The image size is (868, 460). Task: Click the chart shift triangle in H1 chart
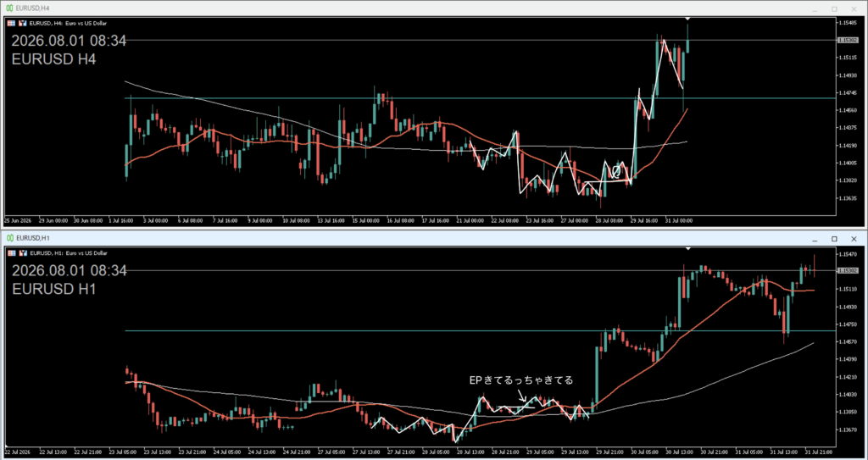click(687, 249)
